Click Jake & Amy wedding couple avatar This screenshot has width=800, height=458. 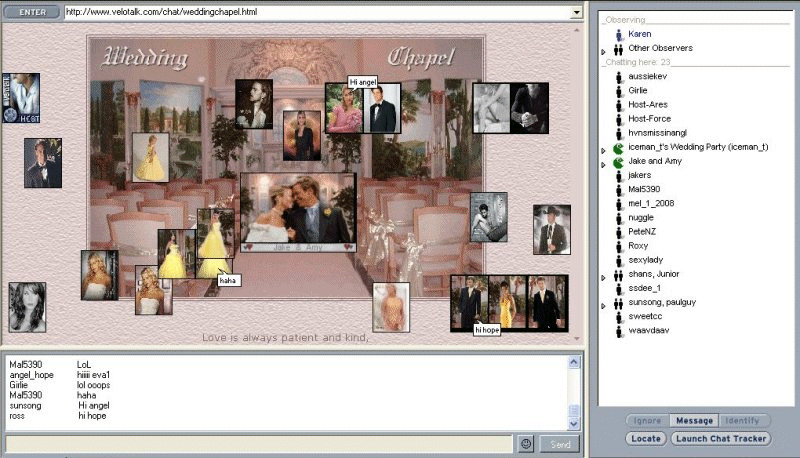tap(298, 213)
